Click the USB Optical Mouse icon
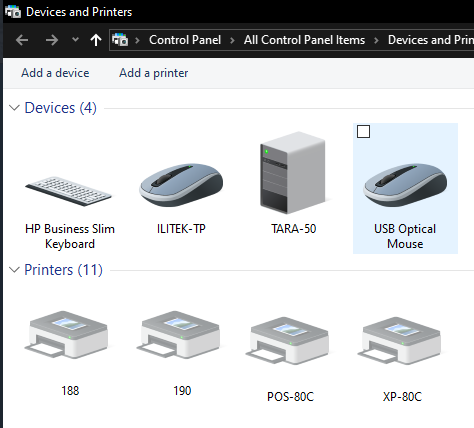 405,184
